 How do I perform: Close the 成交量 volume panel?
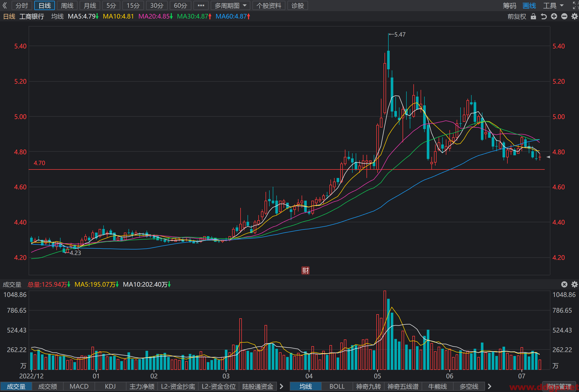coord(564,284)
